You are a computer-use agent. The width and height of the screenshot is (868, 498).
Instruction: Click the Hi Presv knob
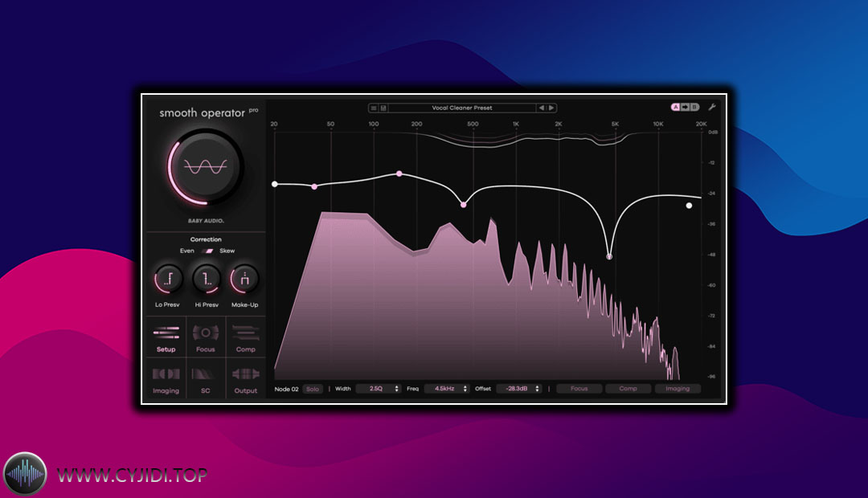(207, 279)
